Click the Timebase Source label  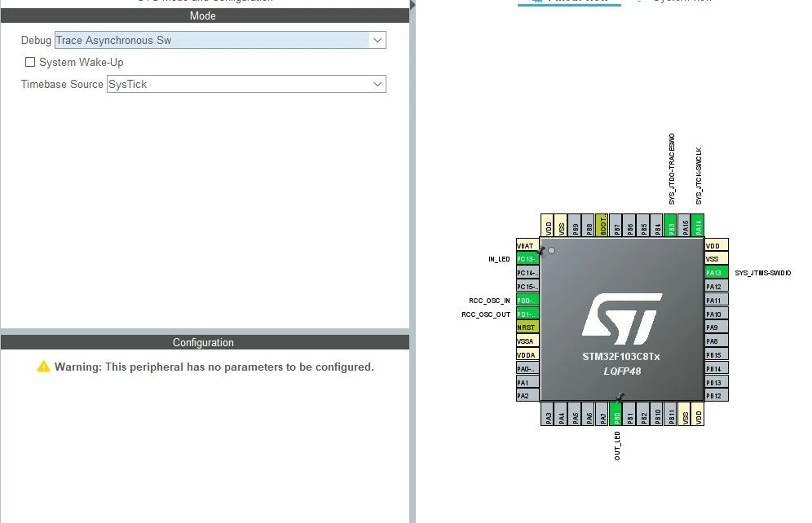pyautogui.click(x=62, y=84)
